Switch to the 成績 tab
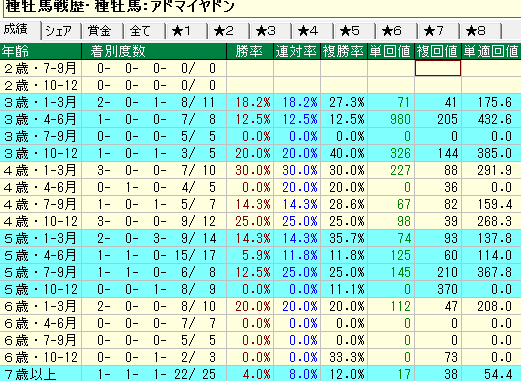The width and height of the screenshot is (521, 381). [20, 31]
